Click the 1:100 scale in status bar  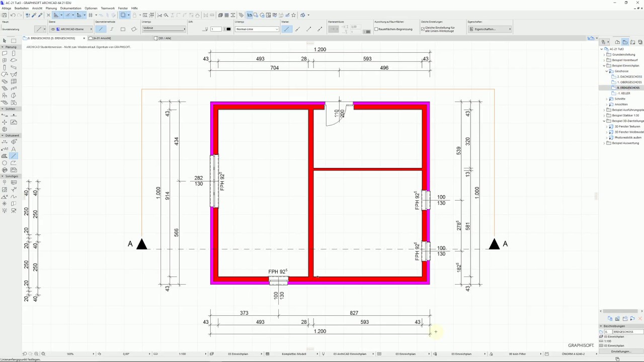(x=182, y=354)
